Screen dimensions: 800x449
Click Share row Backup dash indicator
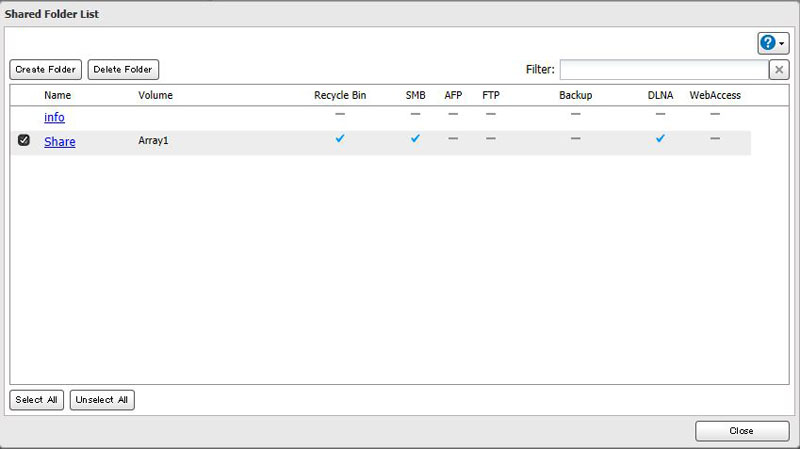(x=576, y=138)
